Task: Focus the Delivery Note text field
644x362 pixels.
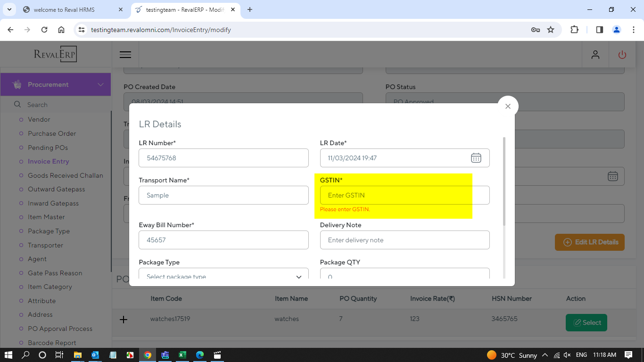Action: [x=405, y=240]
